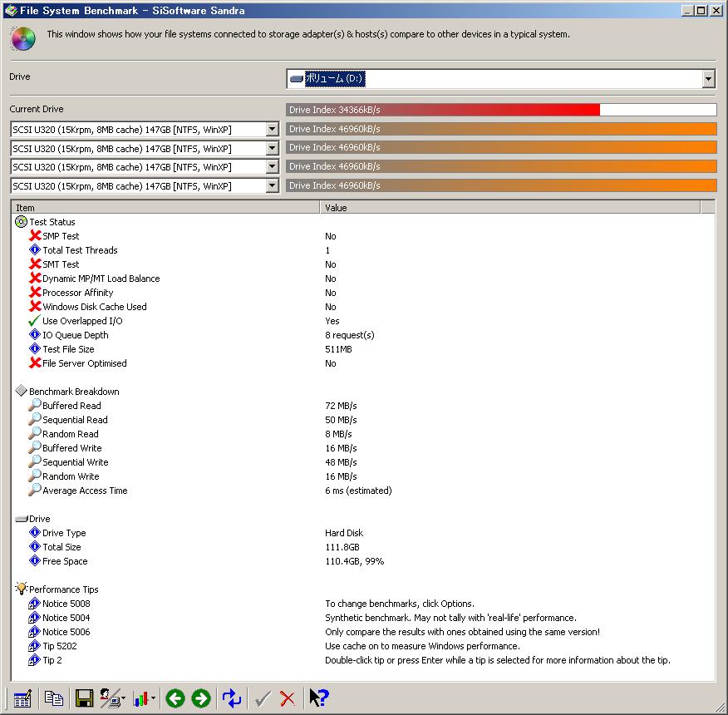
Task: Click the 72 MB/s buffered read value
Action: pyautogui.click(x=341, y=406)
